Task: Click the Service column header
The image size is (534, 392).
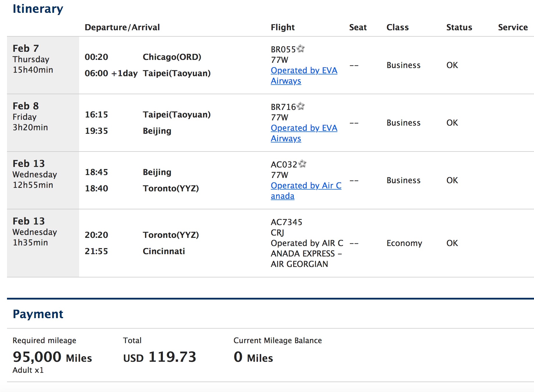Action: point(513,27)
